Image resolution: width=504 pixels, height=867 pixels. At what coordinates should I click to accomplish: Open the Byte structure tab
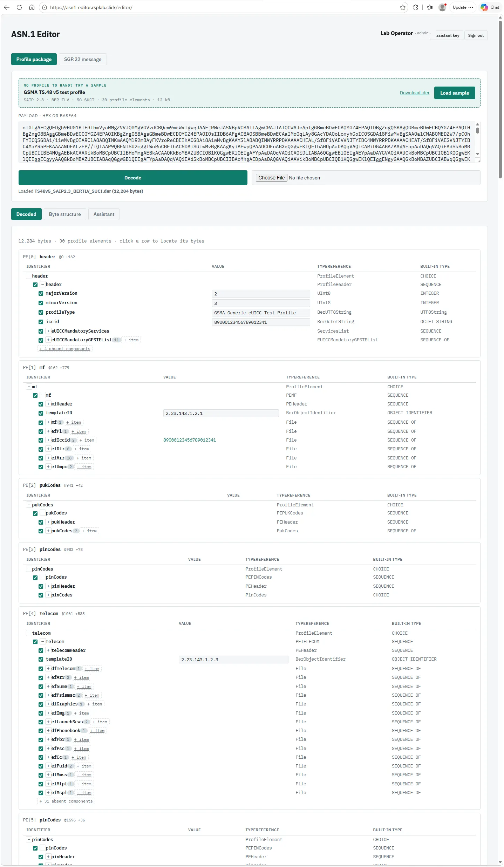coord(65,214)
